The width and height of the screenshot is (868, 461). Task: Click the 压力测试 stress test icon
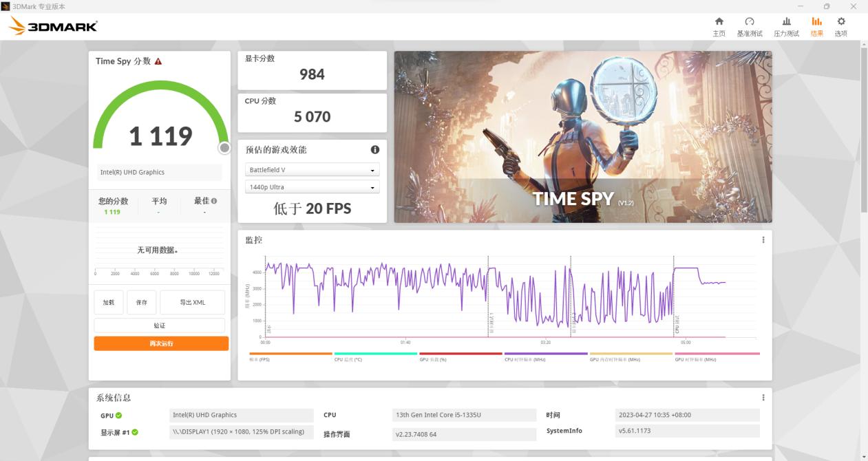tap(785, 26)
